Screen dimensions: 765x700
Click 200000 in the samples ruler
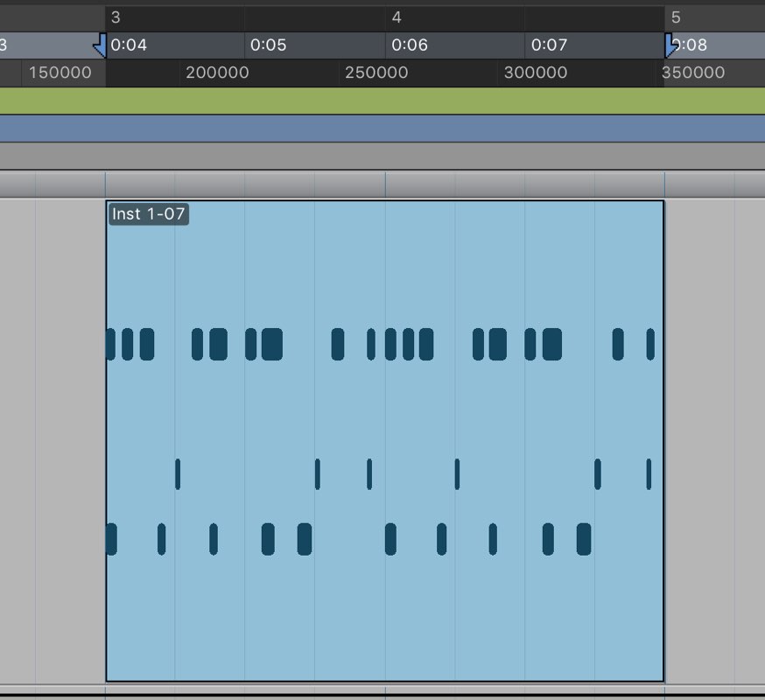(217, 73)
